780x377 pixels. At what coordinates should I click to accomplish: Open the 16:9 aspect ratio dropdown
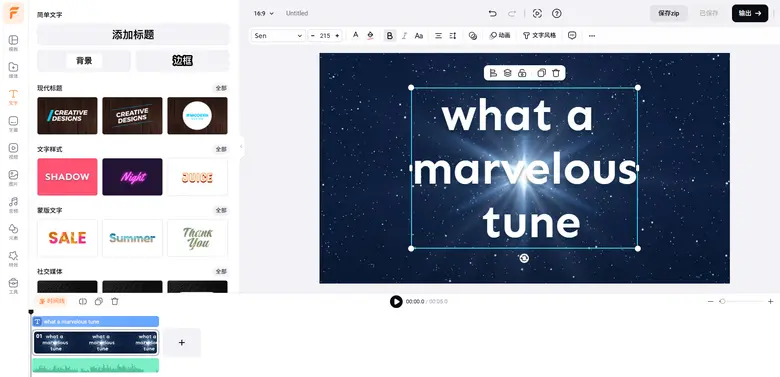click(264, 13)
